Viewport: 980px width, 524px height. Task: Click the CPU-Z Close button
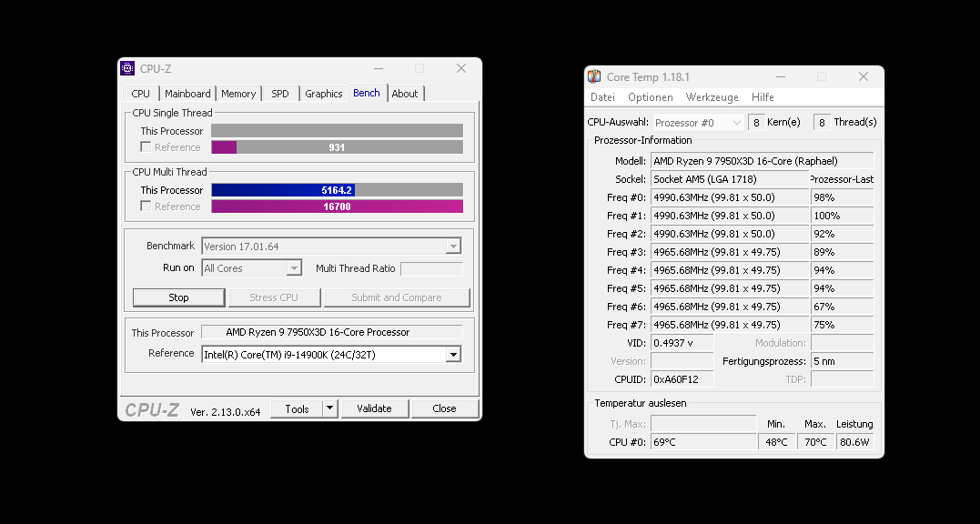[x=444, y=408]
